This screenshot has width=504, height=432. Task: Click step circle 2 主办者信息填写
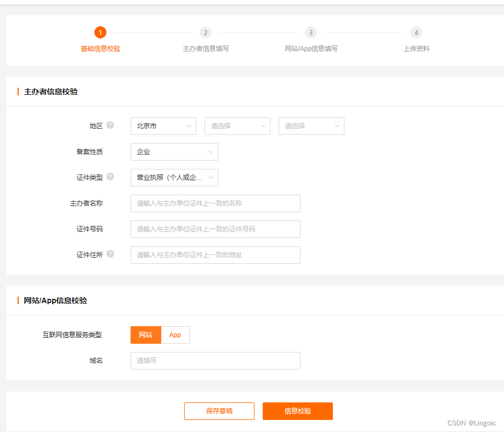[x=205, y=32]
